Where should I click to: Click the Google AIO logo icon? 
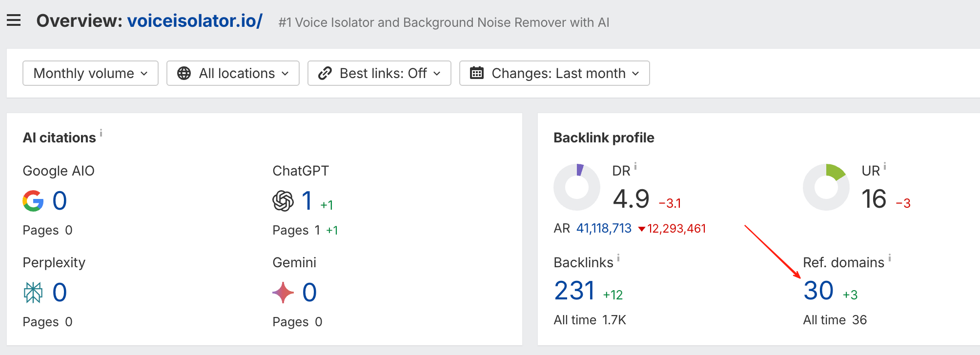33,201
